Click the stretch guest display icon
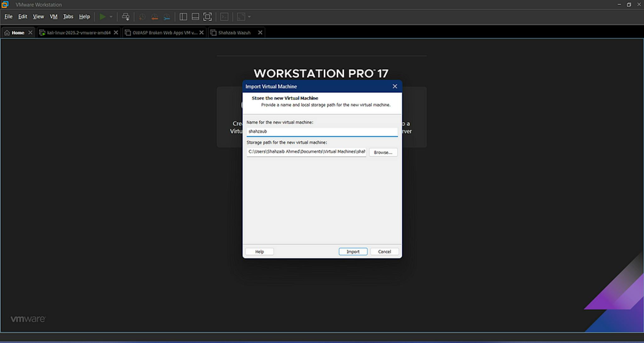The height and width of the screenshot is (343, 644). [x=241, y=17]
